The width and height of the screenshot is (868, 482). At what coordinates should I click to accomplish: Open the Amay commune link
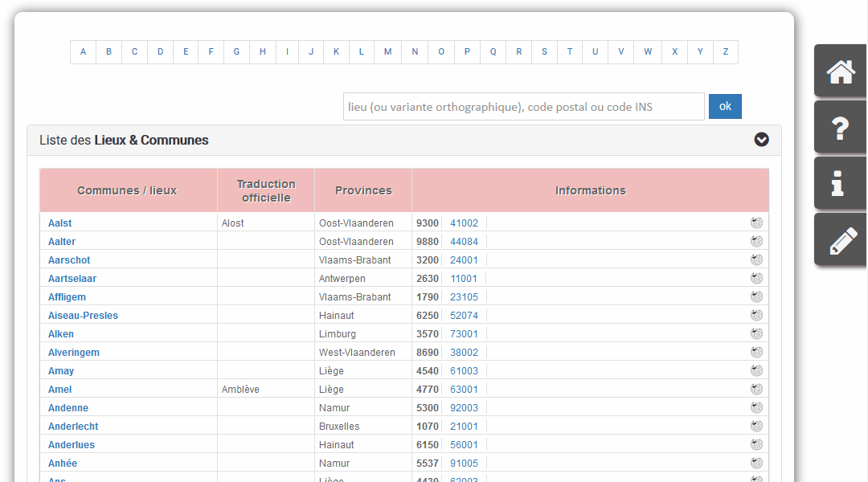coord(61,371)
